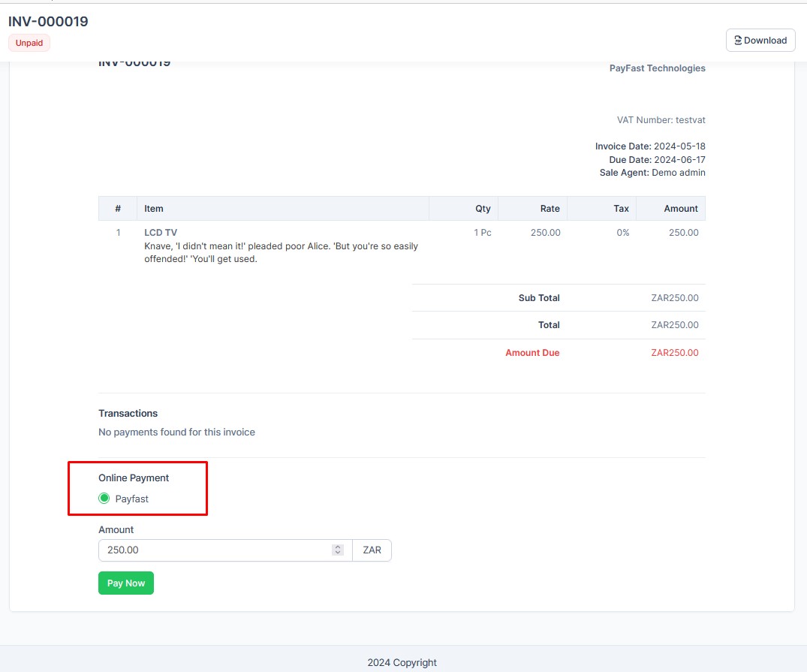Click the Item column header
The image size is (807, 672).
pyautogui.click(x=154, y=208)
